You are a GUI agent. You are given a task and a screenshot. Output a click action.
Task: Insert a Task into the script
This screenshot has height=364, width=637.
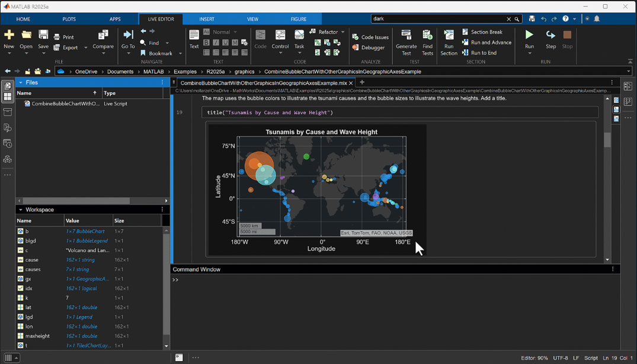click(299, 39)
